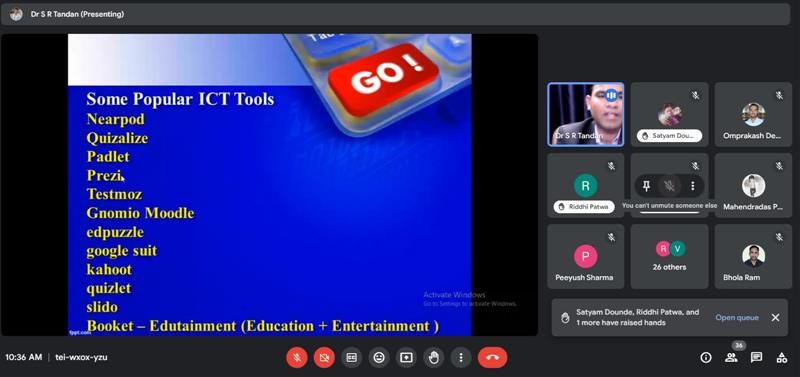Open the emoji reactions picker
Viewport: 800px width, 377px height.
pos(379,358)
